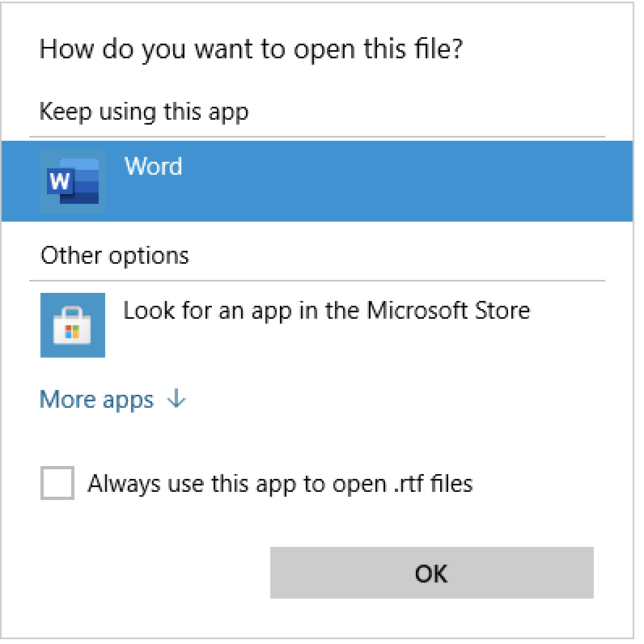Click the down arrow icon beside More apps
Screen dimensions: 644x644
(176, 398)
